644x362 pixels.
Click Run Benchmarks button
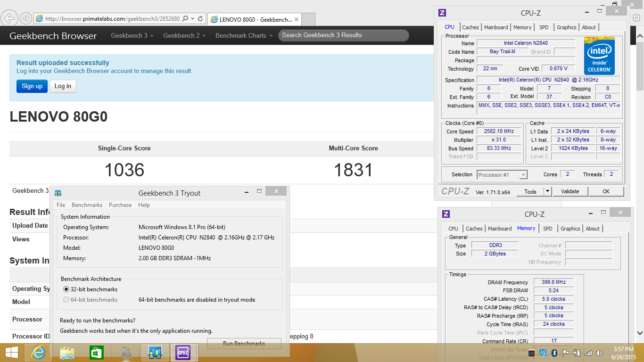244,344
